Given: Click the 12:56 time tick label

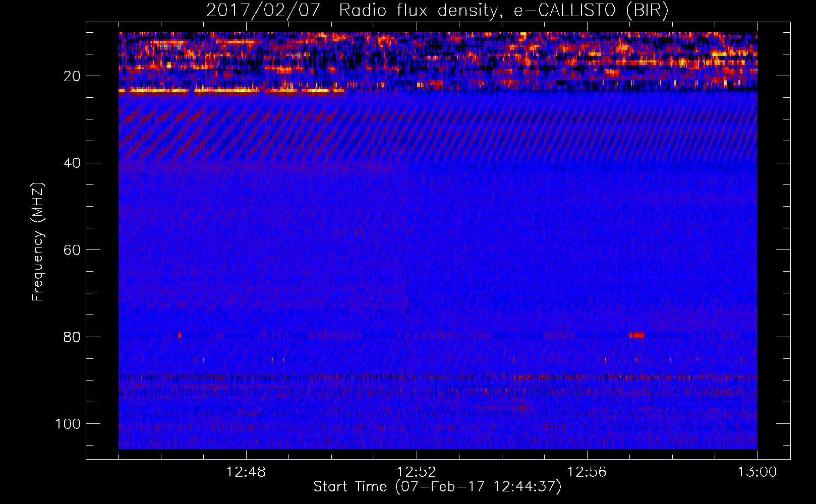Looking at the screenshot, I should click(587, 472).
